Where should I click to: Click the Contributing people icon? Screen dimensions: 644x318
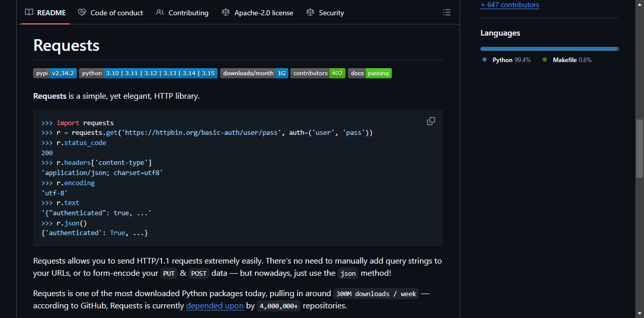160,12
